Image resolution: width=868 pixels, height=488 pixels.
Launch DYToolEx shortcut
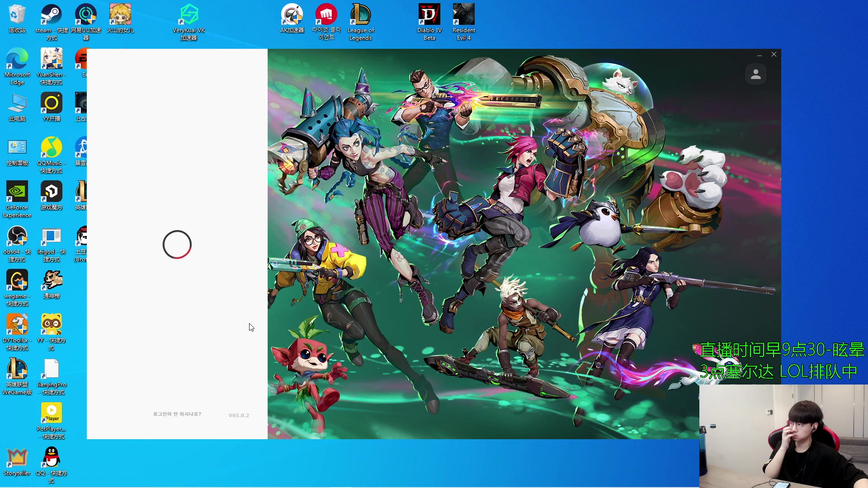point(17,332)
